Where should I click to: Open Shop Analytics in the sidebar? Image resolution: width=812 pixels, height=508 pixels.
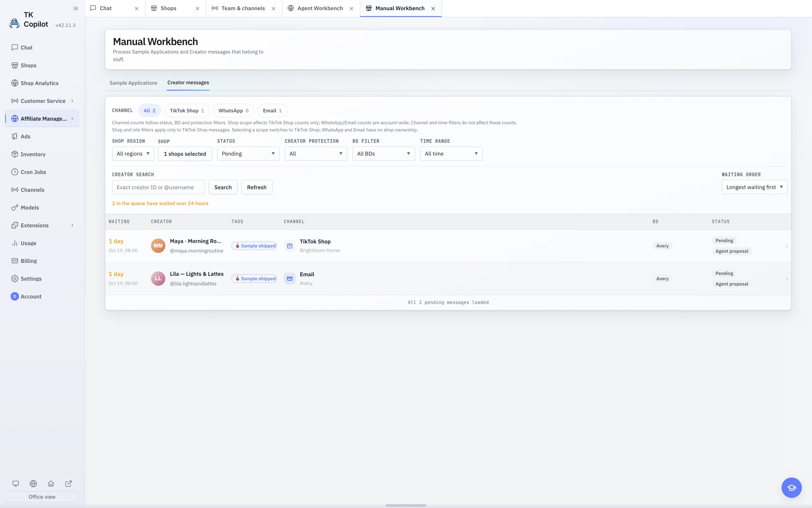coord(42,83)
